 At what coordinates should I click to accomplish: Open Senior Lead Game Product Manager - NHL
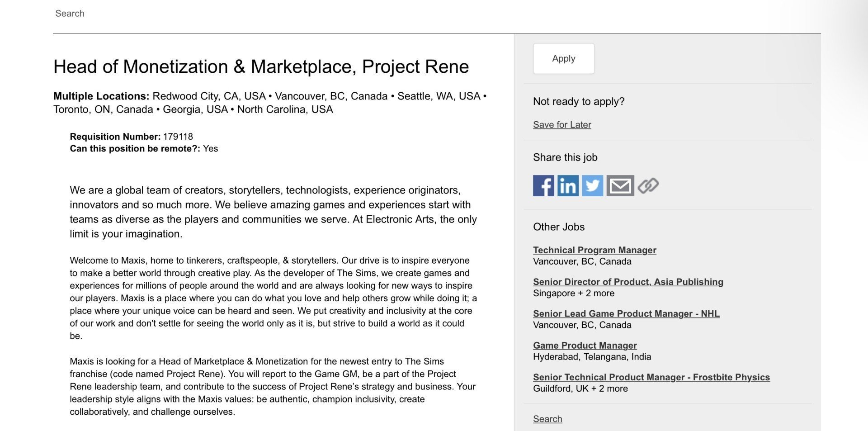coord(626,313)
